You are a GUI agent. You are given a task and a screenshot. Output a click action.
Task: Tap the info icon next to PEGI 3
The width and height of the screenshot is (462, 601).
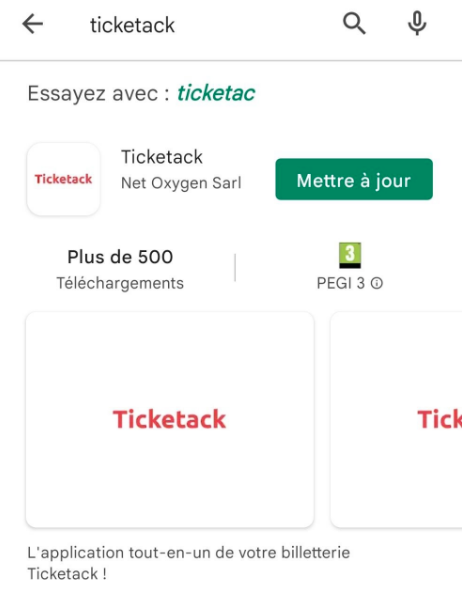377,283
